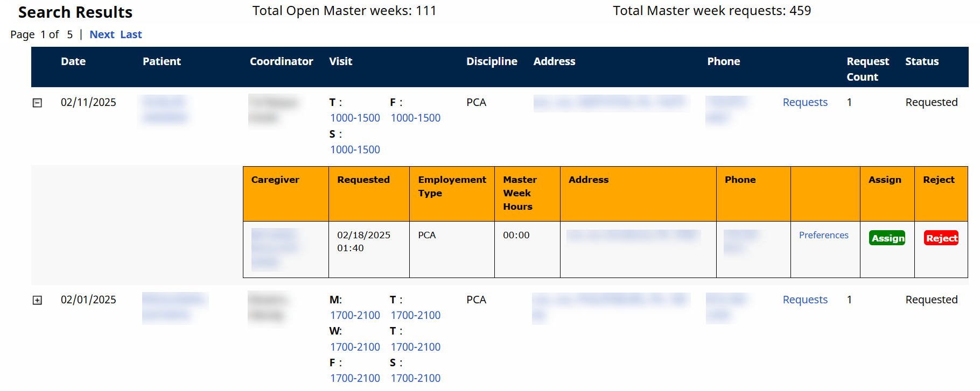This screenshot has width=980, height=391.
Task: Click the Patient column header
Action: coord(162,61)
